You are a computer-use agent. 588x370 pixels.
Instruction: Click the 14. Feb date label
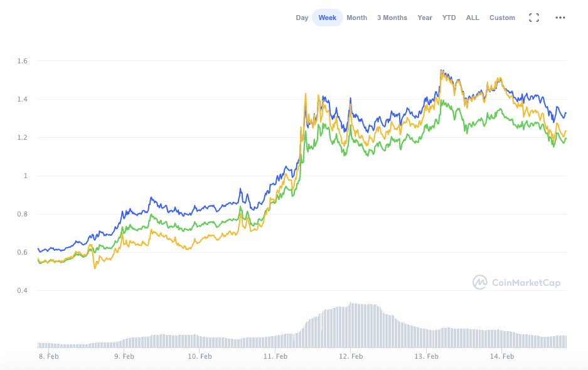(501, 356)
